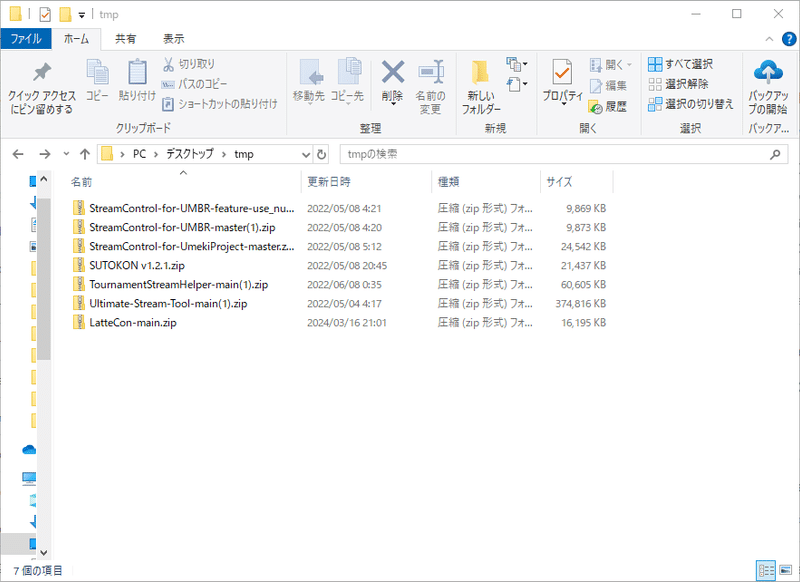Click the tmpの検索 search field
This screenshot has height=582, width=800.
(x=564, y=154)
